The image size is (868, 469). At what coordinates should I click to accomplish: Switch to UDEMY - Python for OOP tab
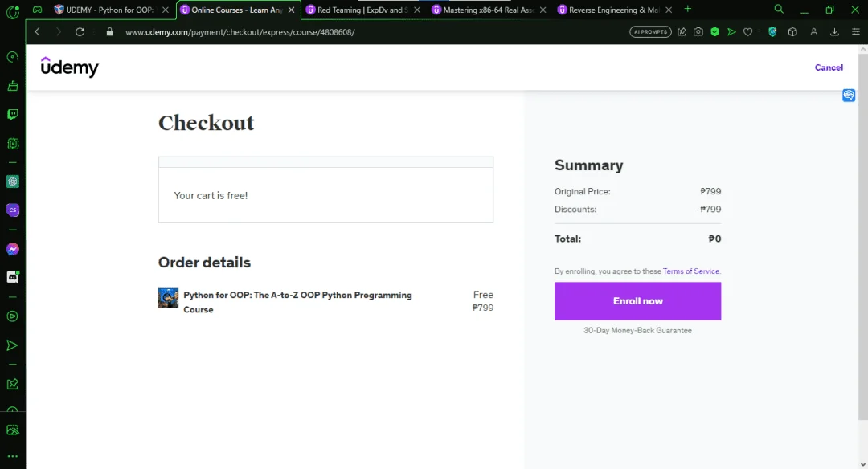(111, 10)
